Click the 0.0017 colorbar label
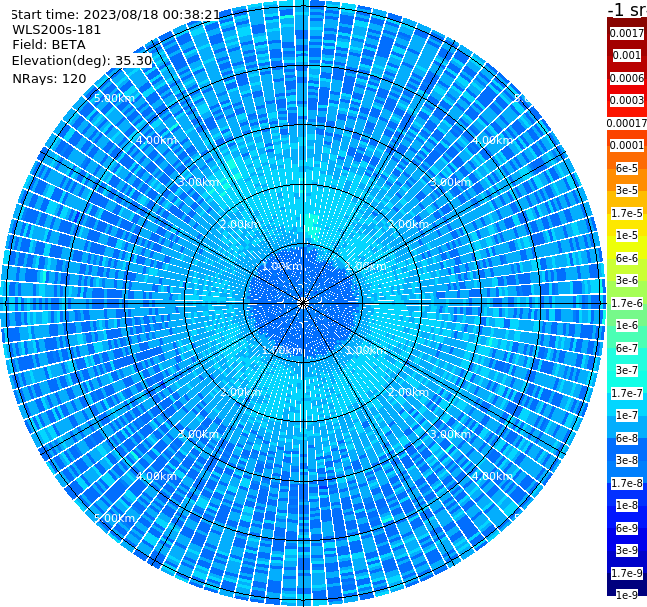 pos(627,33)
